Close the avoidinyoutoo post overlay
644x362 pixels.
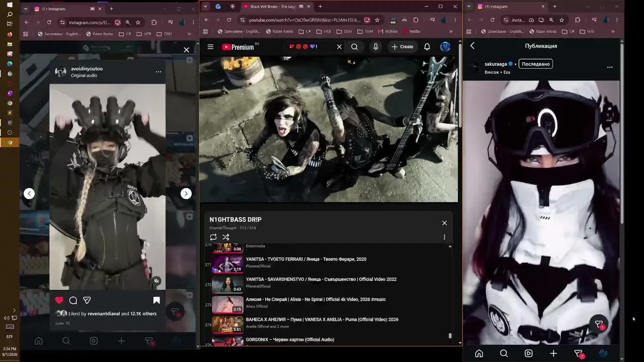coord(186,50)
